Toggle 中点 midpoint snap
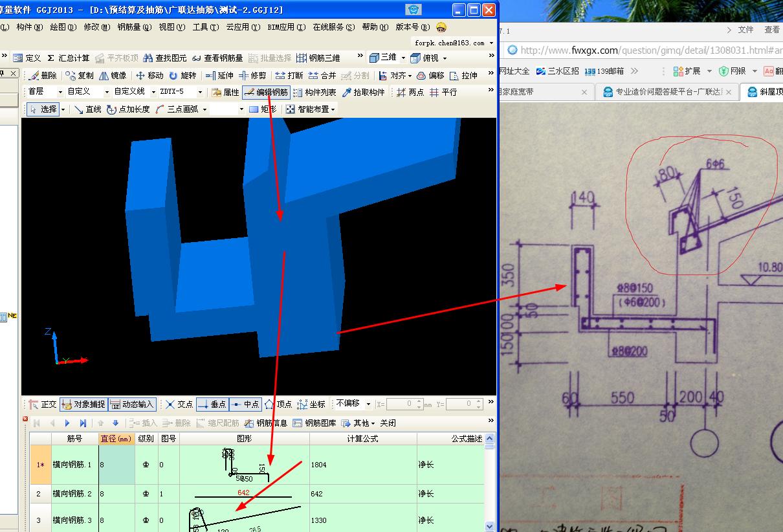This screenshot has width=783, height=532. 245,405
